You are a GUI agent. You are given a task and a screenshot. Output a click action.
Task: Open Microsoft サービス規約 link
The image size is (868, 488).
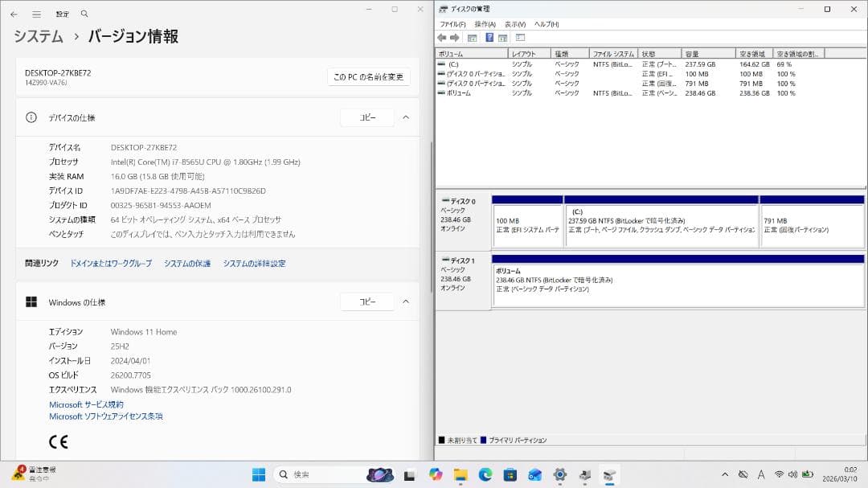point(86,405)
